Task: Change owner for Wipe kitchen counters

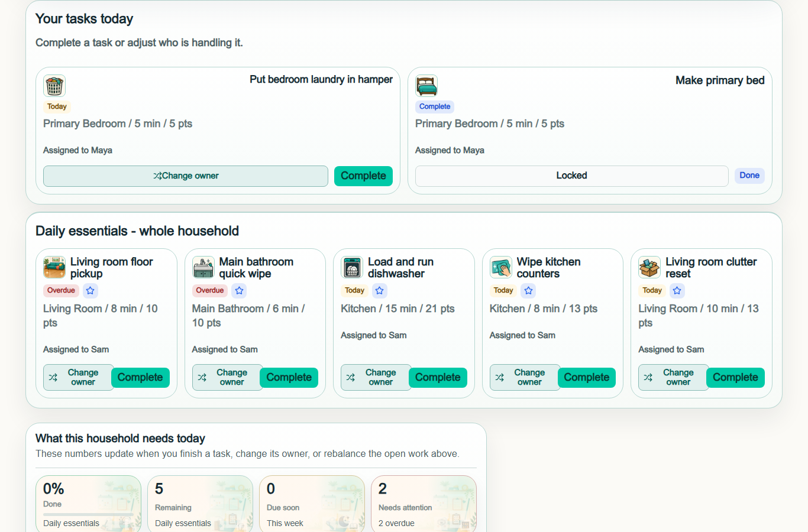Action: point(525,378)
